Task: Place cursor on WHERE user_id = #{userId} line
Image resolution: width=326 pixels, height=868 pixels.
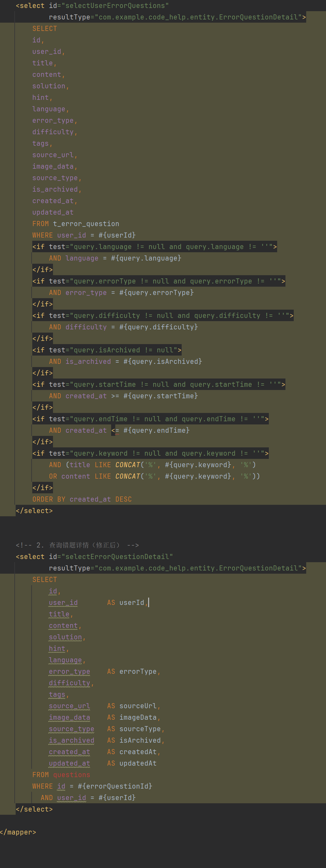Action: coord(84,235)
